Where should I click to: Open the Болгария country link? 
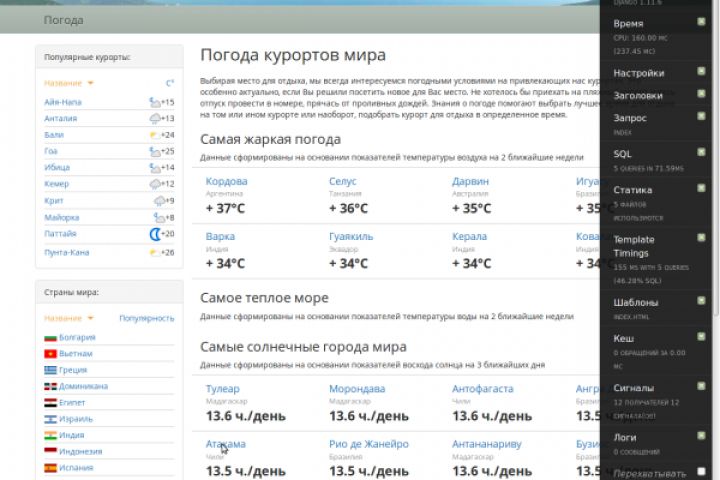click(x=77, y=337)
